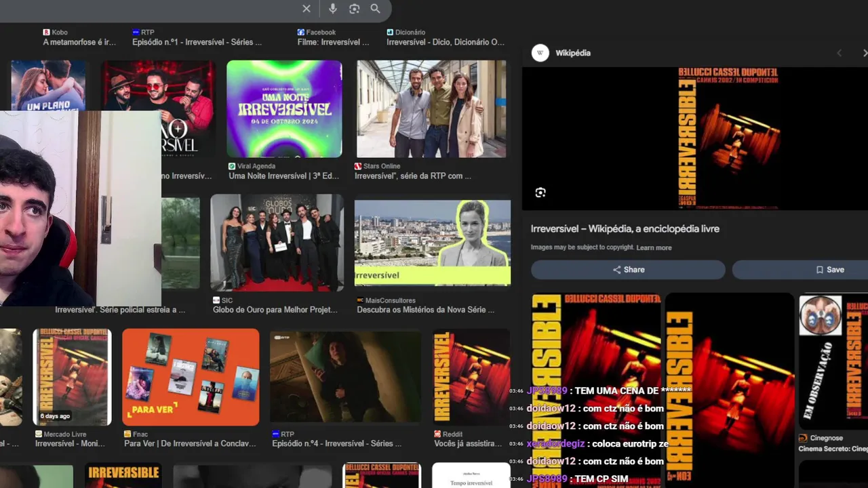This screenshot has height=488, width=868.
Task: Open Irreversível – Wikipédia title link
Action: (x=625, y=229)
